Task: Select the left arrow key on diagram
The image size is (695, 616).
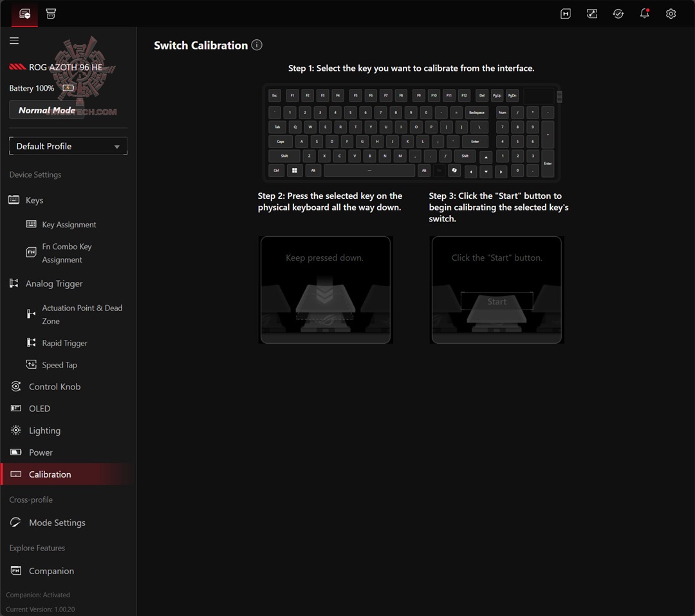Action: 470,172
